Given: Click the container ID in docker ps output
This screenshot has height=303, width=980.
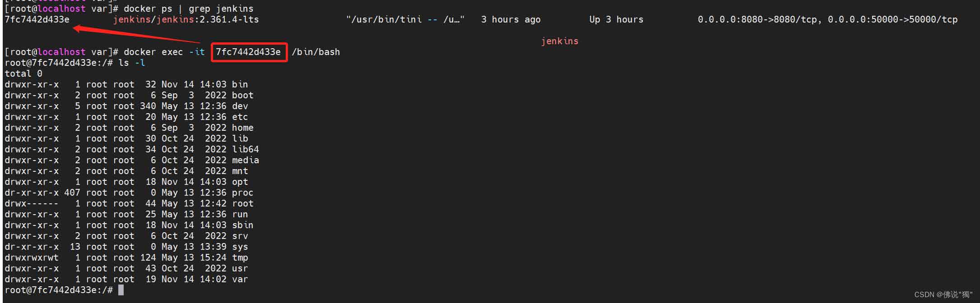Looking at the screenshot, I should [37, 19].
